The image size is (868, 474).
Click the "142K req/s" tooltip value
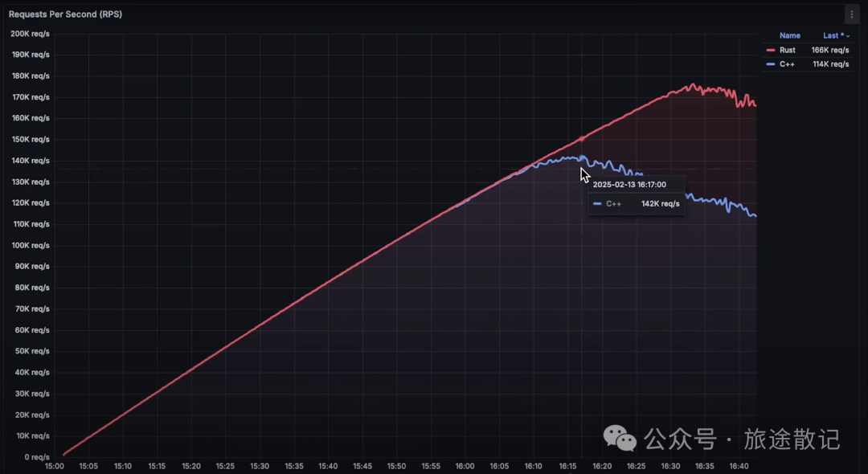(x=661, y=203)
